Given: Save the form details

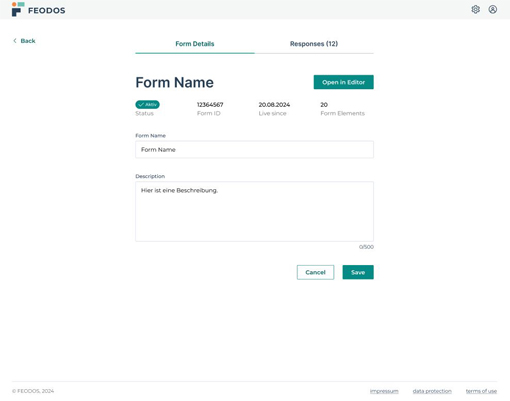Looking at the screenshot, I should pos(358,272).
